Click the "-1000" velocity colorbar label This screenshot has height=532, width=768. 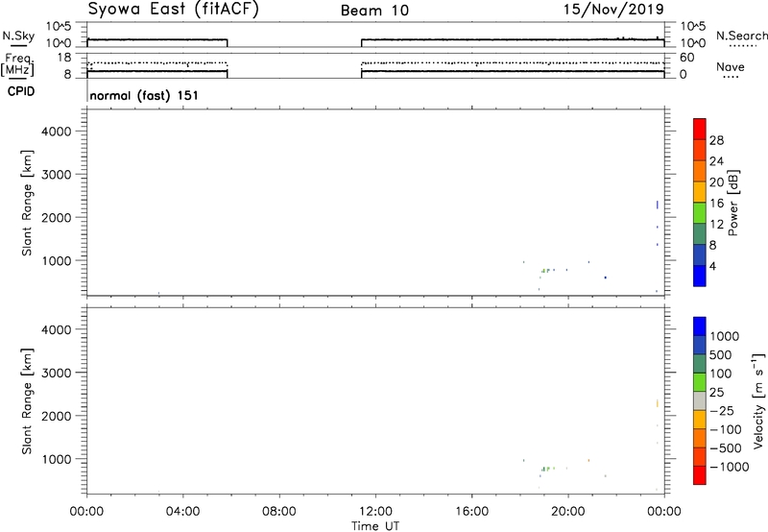(729, 467)
